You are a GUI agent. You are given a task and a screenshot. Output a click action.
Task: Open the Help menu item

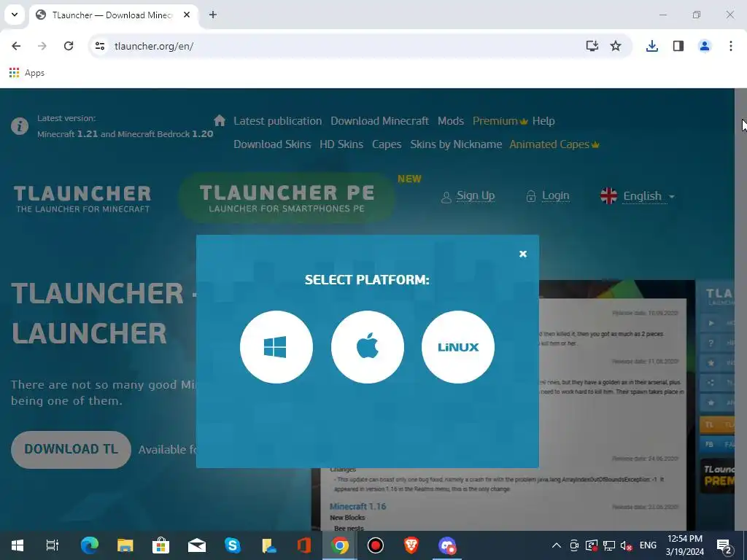pos(543,121)
